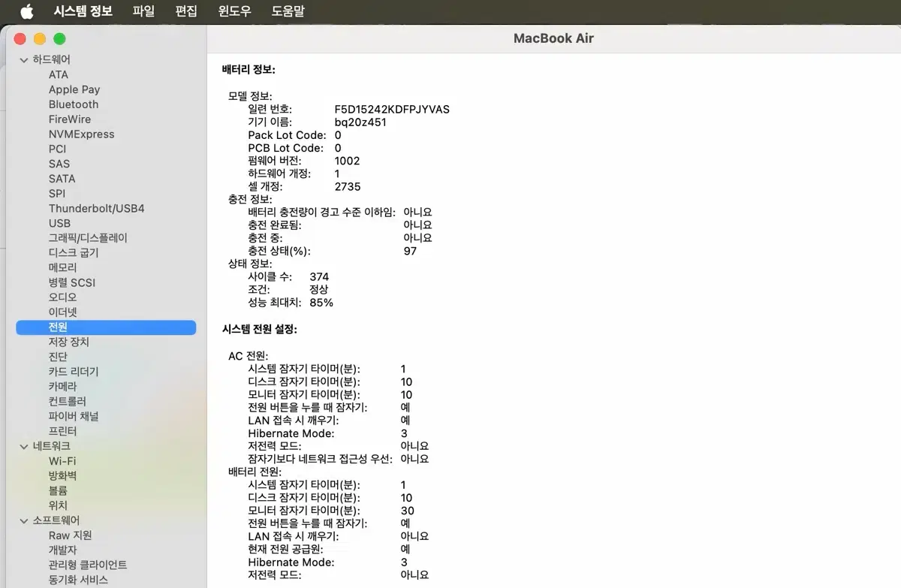Open the 시스템 정보 app menu

click(83, 11)
